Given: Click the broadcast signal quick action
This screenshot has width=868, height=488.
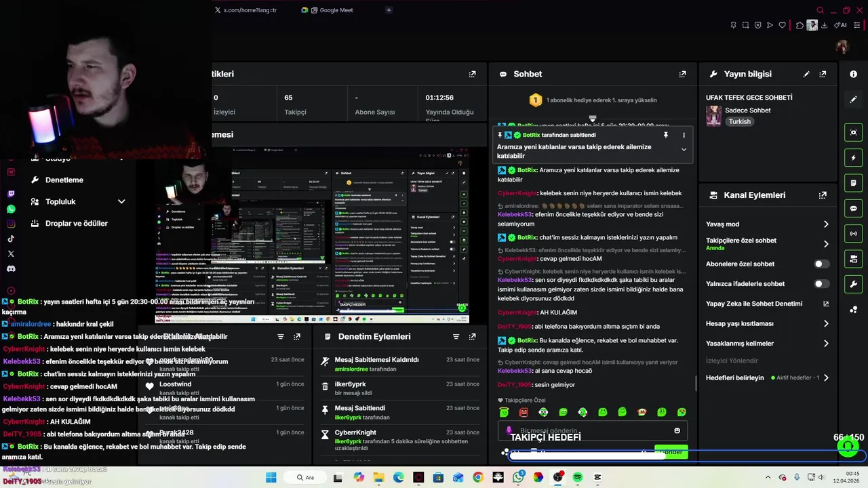Looking at the screenshot, I should [x=853, y=234].
